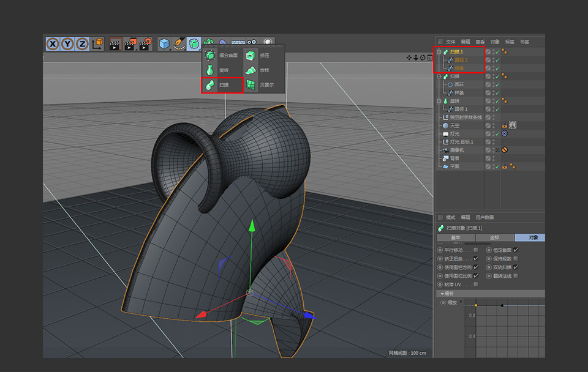The width and height of the screenshot is (588, 372).
Task: Choose 挤压 from the generator popup
Action: point(258,56)
